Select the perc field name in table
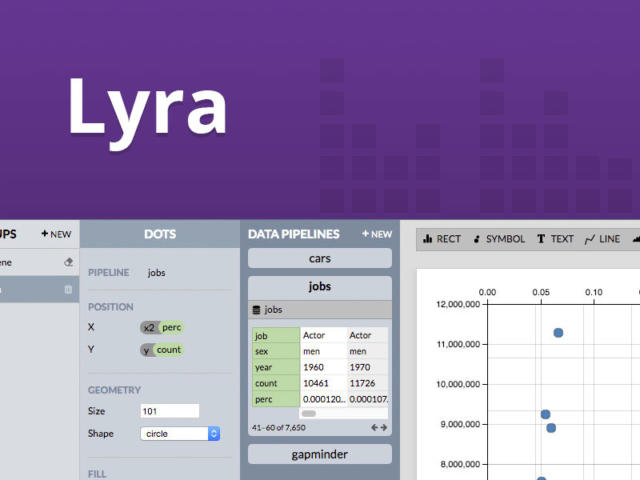 point(276,399)
